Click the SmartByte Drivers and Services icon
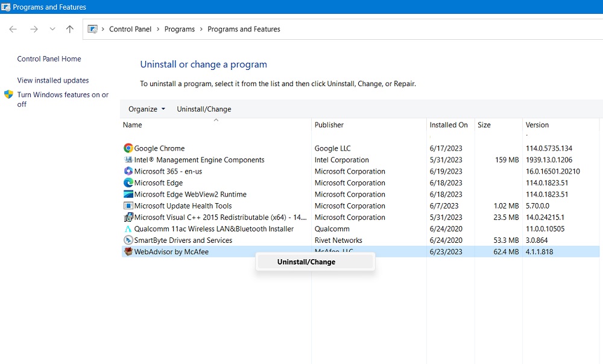 (128, 240)
